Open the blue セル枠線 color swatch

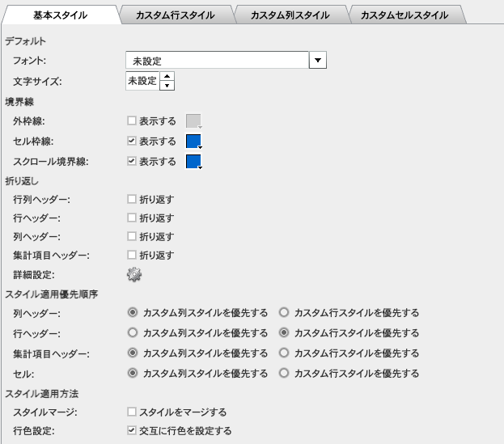coord(194,142)
